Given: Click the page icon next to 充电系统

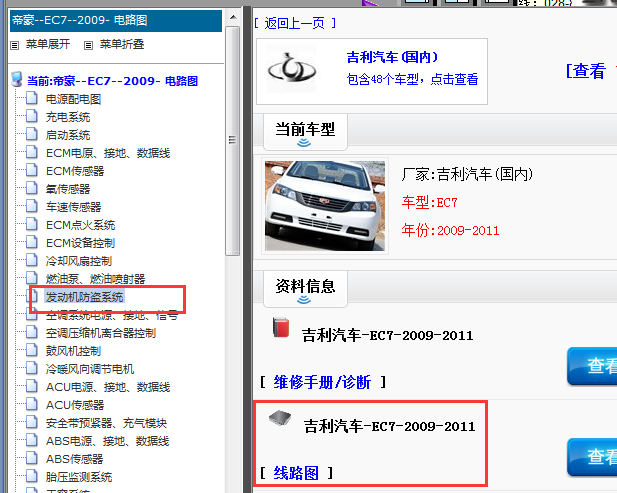Looking at the screenshot, I should [32, 116].
